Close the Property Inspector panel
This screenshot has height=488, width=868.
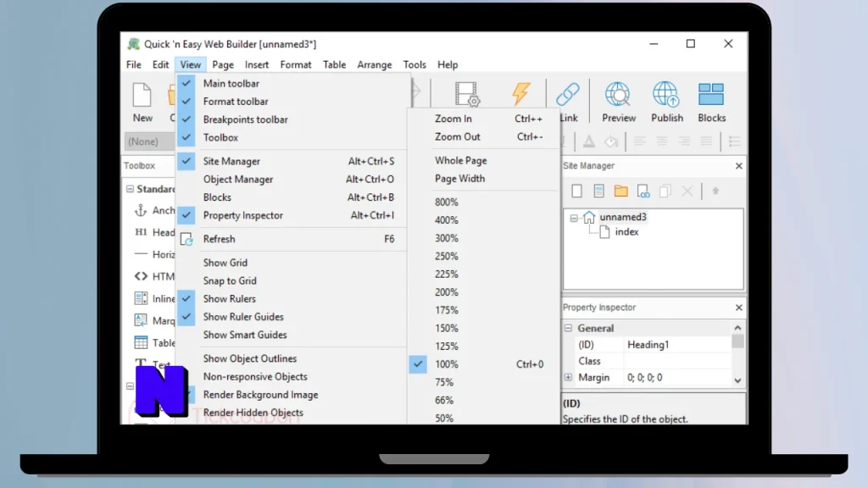point(738,308)
